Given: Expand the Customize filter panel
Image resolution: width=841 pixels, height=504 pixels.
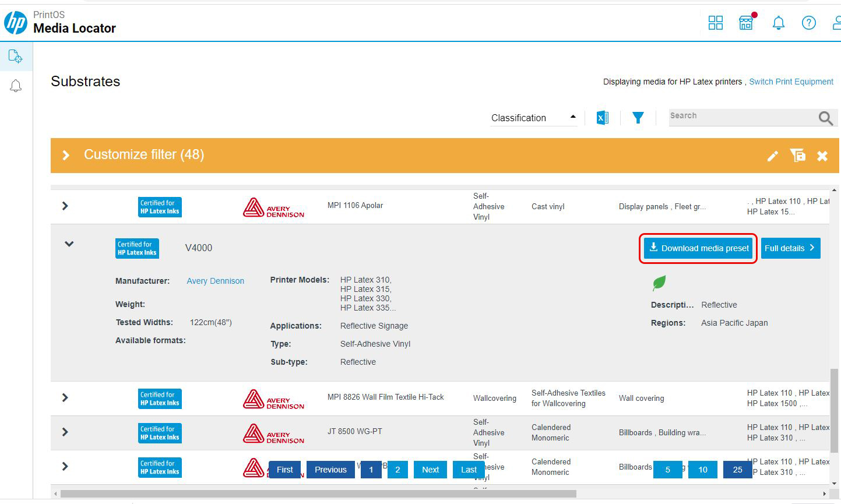Looking at the screenshot, I should pyautogui.click(x=66, y=155).
